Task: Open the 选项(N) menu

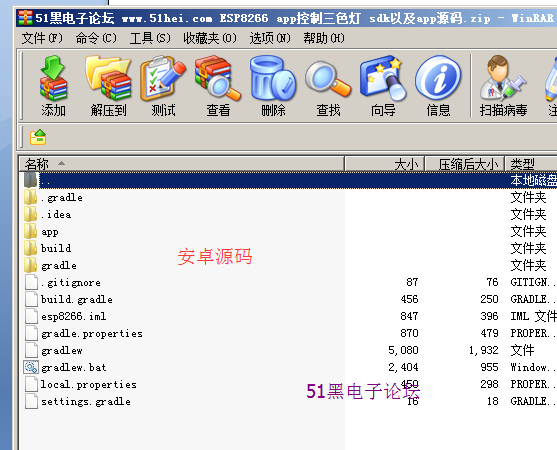Action: [270, 38]
